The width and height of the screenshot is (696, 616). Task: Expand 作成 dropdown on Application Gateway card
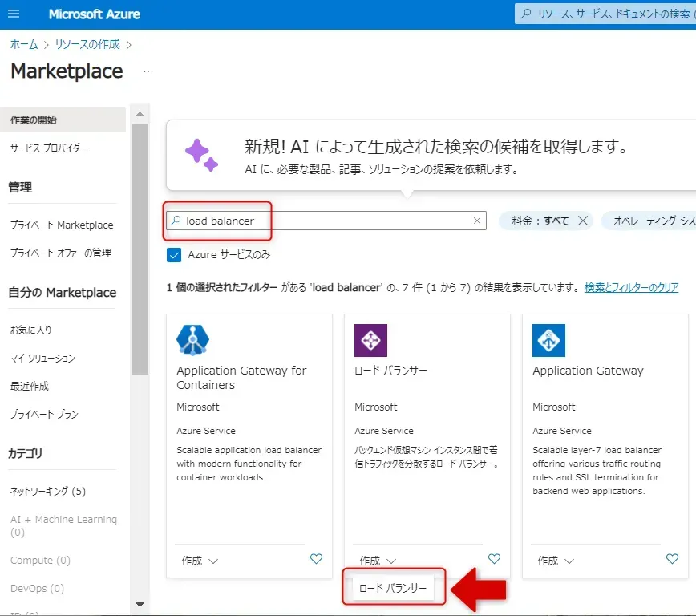(x=556, y=561)
